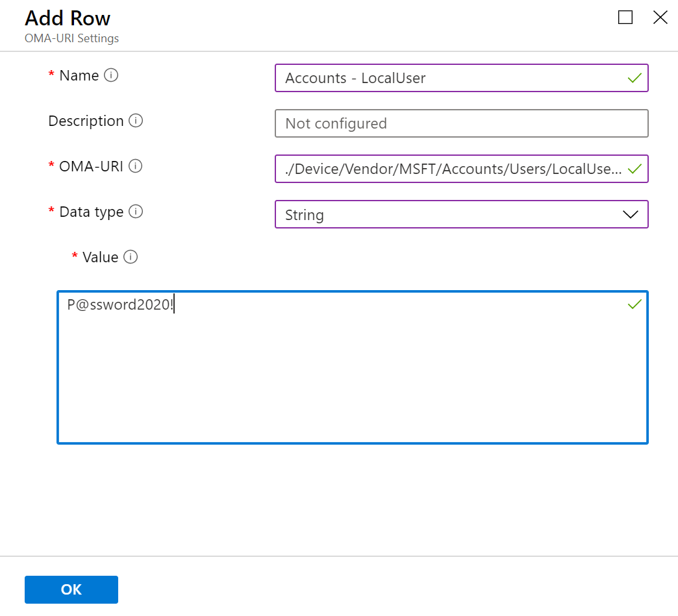
Task: Click the validation checkmark in the Value box
Action: tap(634, 304)
